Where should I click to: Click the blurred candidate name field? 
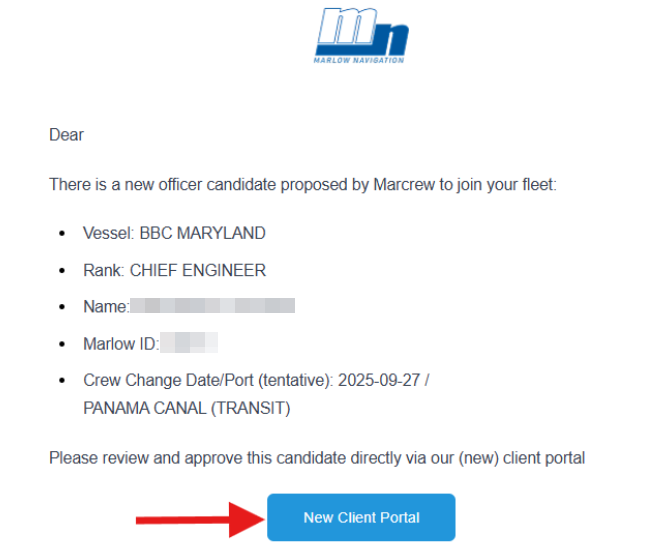coord(212,305)
